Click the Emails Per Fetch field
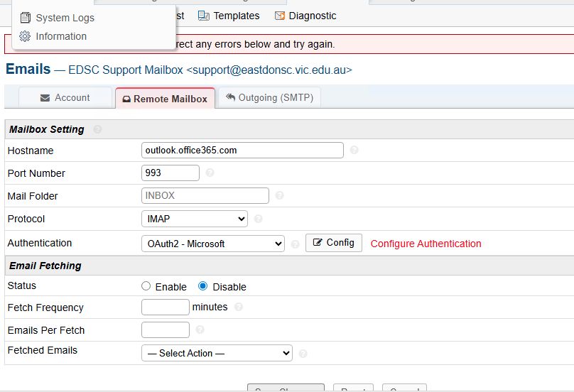This screenshot has width=574, height=392. tap(166, 330)
